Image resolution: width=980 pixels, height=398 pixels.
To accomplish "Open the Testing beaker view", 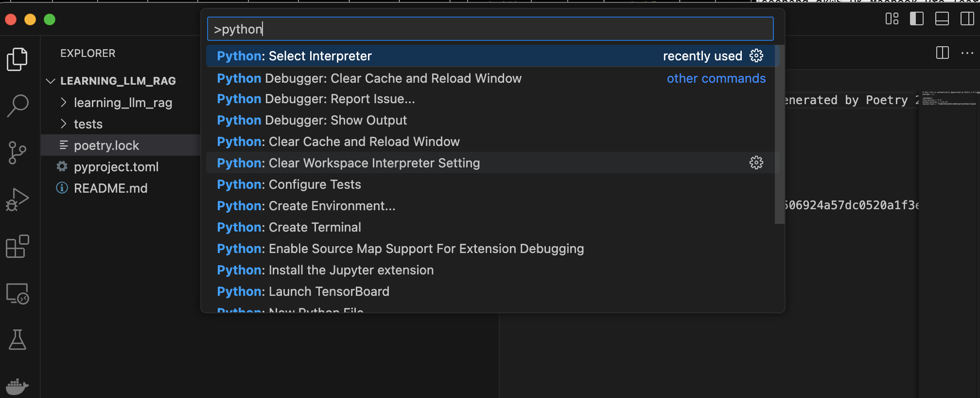I will [17, 340].
